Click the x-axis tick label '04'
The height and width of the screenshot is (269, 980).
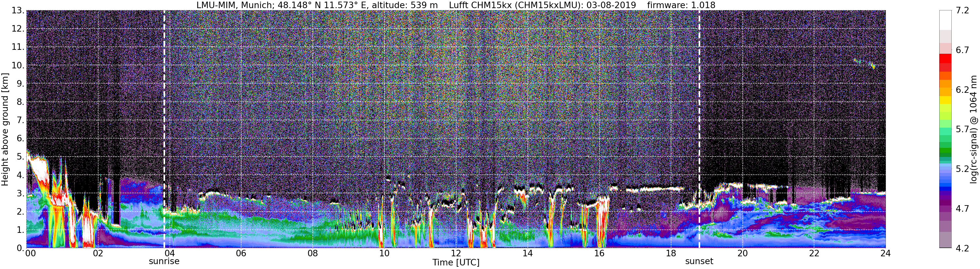(169, 253)
